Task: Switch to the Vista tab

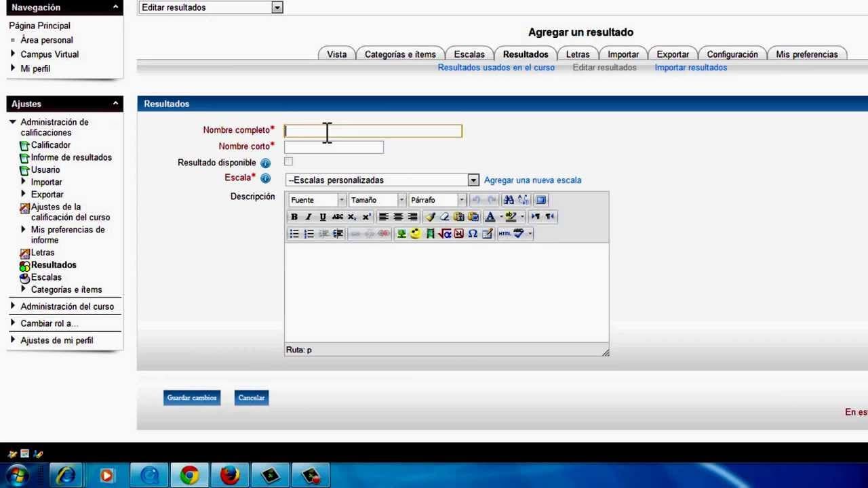Action: [x=337, y=54]
